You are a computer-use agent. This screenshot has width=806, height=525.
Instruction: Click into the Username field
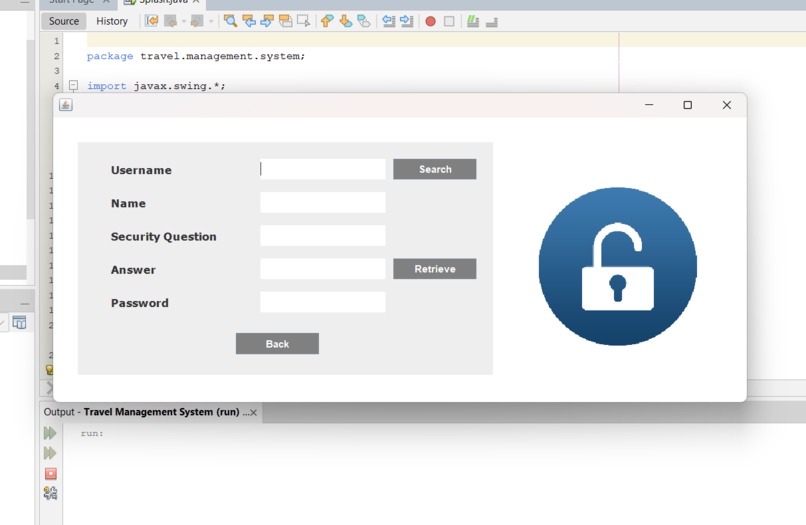pyautogui.click(x=322, y=169)
